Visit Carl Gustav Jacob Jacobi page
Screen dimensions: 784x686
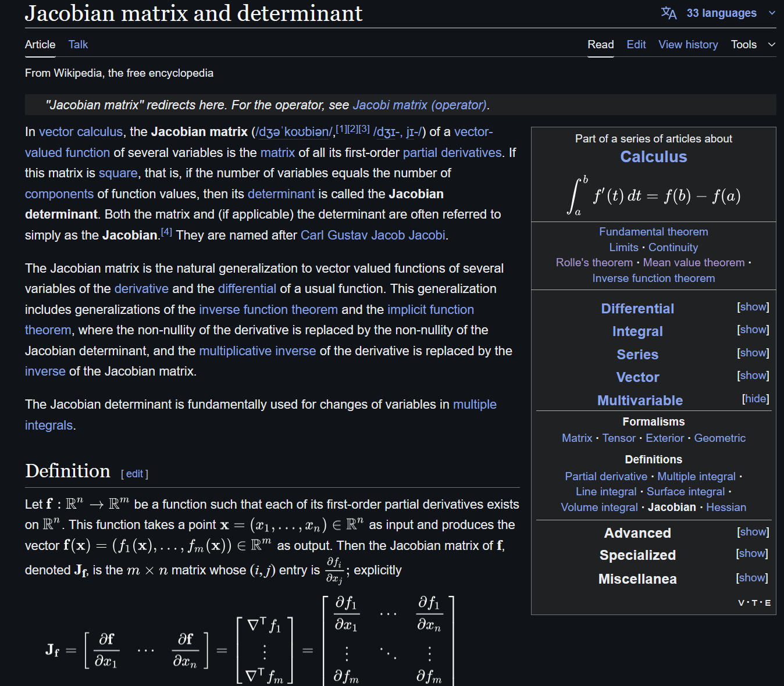click(373, 235)
